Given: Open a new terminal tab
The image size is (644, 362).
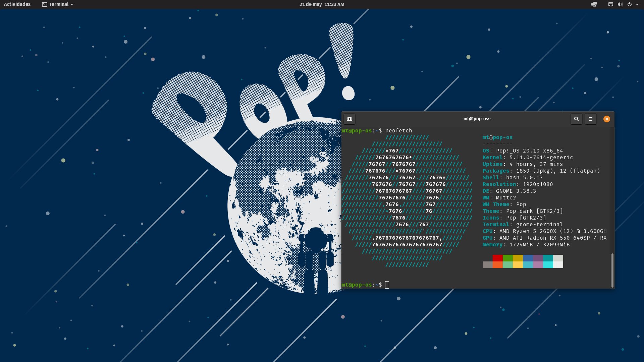Looking at the screenshot, I should [x=350, y=119].
